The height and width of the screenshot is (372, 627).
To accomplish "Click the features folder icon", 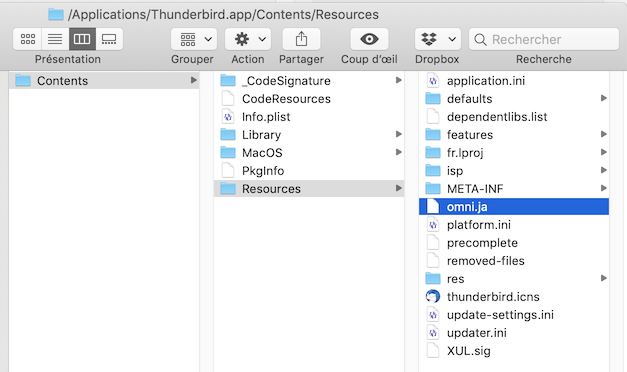I will coord(433,134).
